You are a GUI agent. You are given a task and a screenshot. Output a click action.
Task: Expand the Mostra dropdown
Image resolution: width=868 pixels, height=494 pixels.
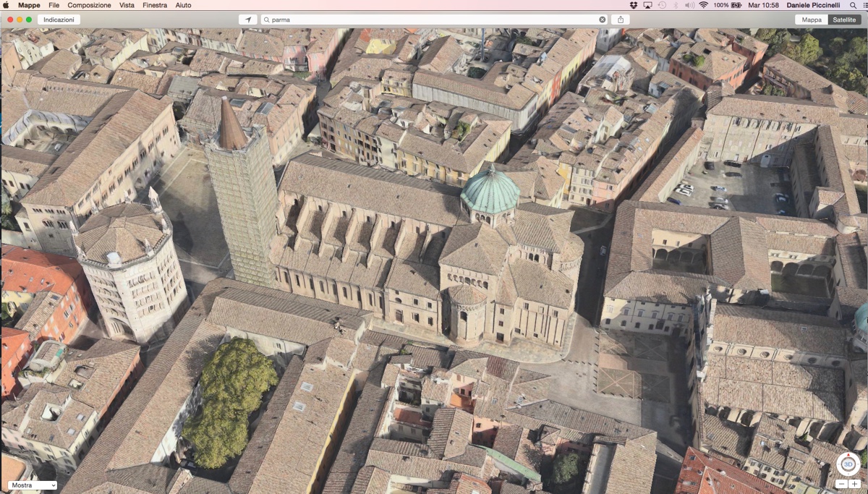click(x=33, y=485)
